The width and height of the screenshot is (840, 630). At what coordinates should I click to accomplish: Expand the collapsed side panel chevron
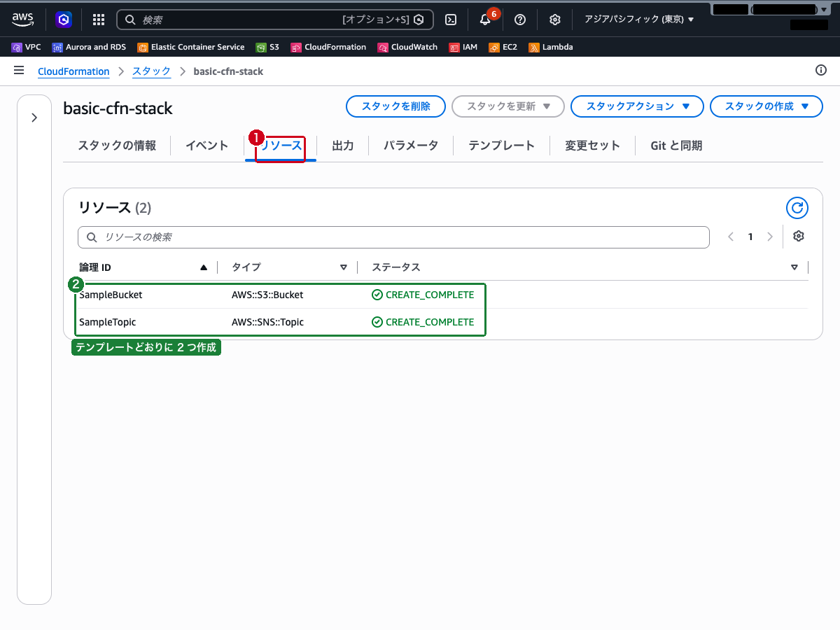34,118
